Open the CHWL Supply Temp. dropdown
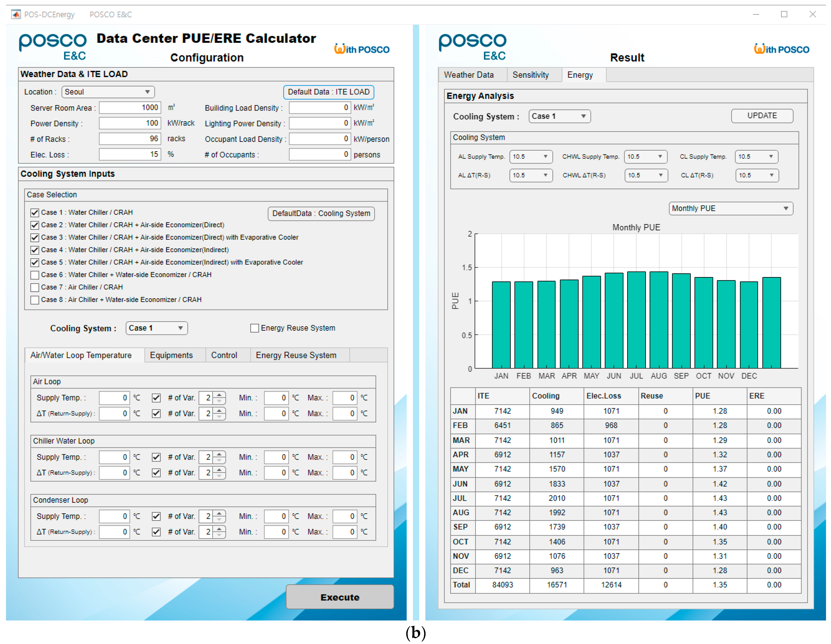The height and width of the screenshot is (644, 831). [645, 157]
